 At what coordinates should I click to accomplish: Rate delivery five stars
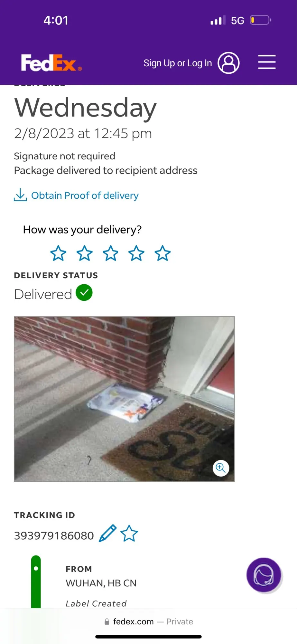click(x=162, y=253)
